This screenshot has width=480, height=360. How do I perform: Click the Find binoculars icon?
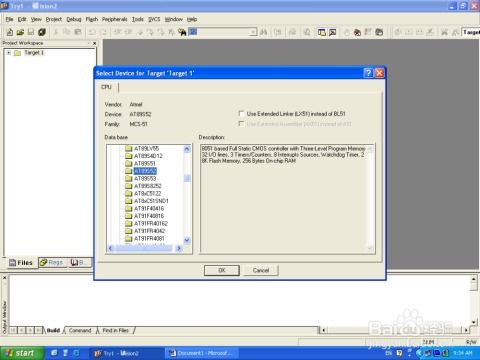tap(263, 32)
